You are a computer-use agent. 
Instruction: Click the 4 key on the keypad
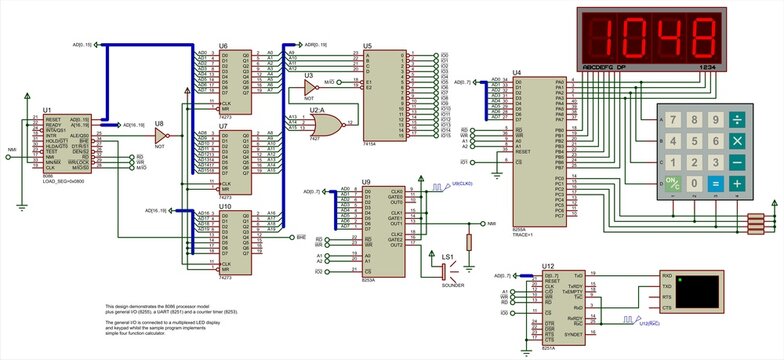(x=674, y=142)
